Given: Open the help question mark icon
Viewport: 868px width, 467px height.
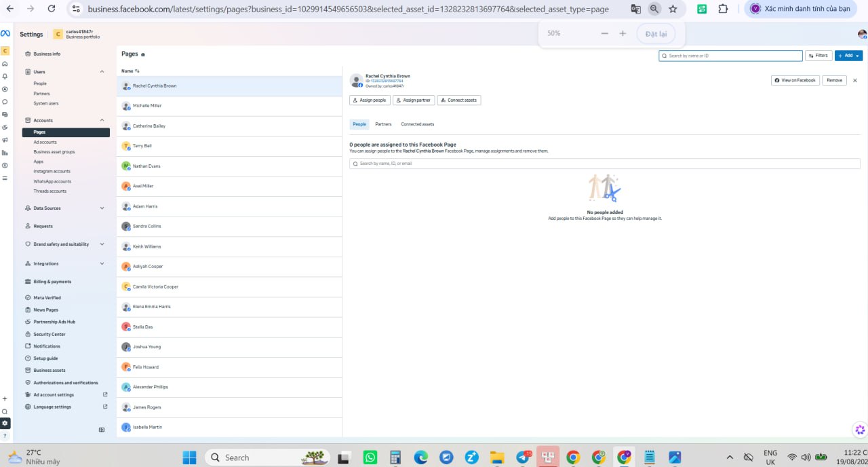Looking at the screenshot, I should (5, 436).
